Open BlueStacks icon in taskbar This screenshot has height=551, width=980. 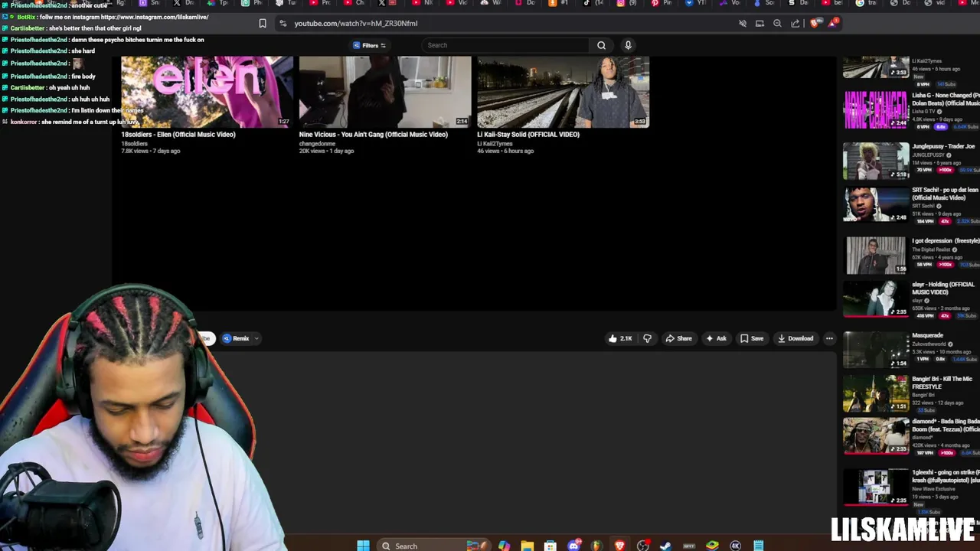(x=712, y=546)
